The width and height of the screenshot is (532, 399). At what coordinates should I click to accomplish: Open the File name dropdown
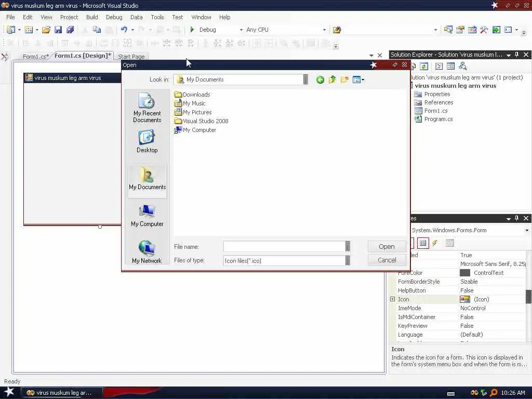(348, 246)
